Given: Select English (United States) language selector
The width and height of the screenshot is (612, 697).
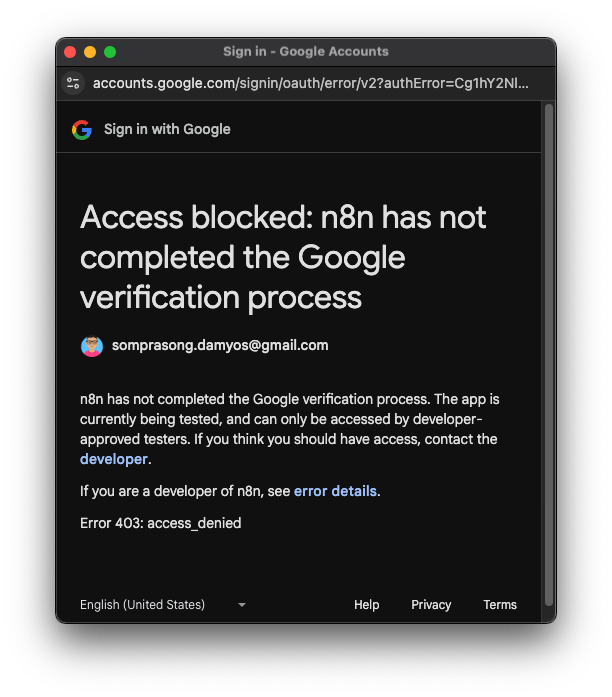Looking at the screenshot, I should click(163, 605).
